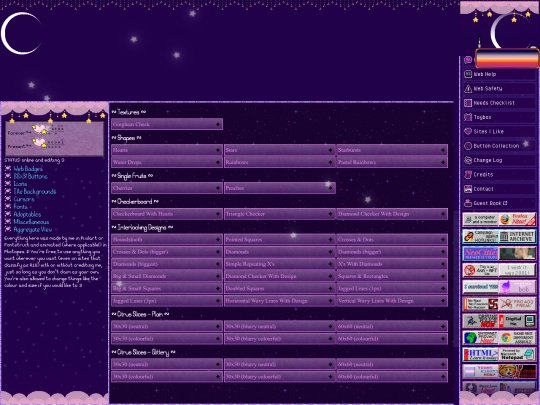The width and height of the screenshot is (540, 405).
Task: Expand 30x30 (colourful) under Citrus Slices Glittery
Action: pyautogui.click(x=167, y=376)
